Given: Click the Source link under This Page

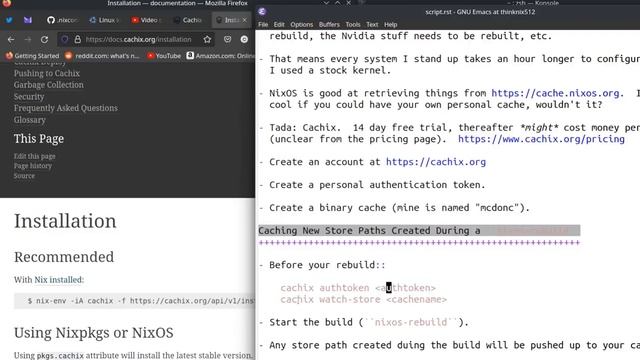Looking at the screenshot, I should pos(24,176).
